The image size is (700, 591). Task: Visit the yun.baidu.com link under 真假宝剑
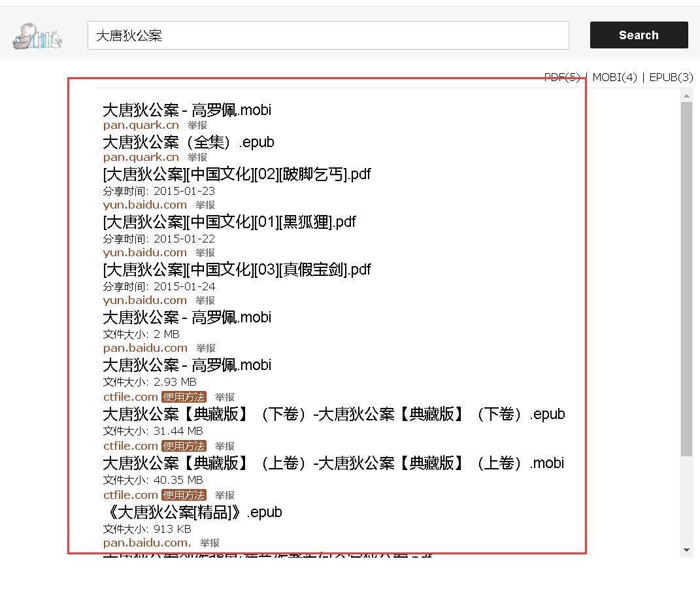pos(144,299)
